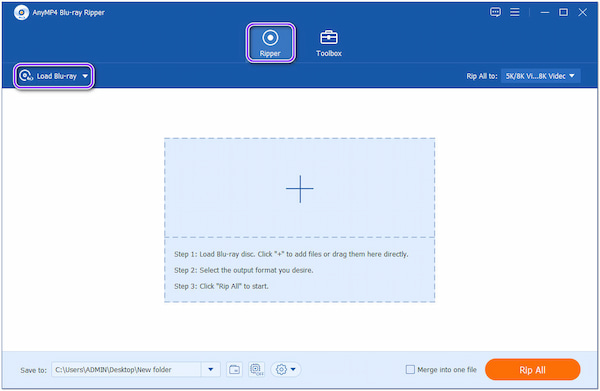The image size is (600, 391).
Task: Expand the settings gear dropdown arrow
Action: point(293,370)
